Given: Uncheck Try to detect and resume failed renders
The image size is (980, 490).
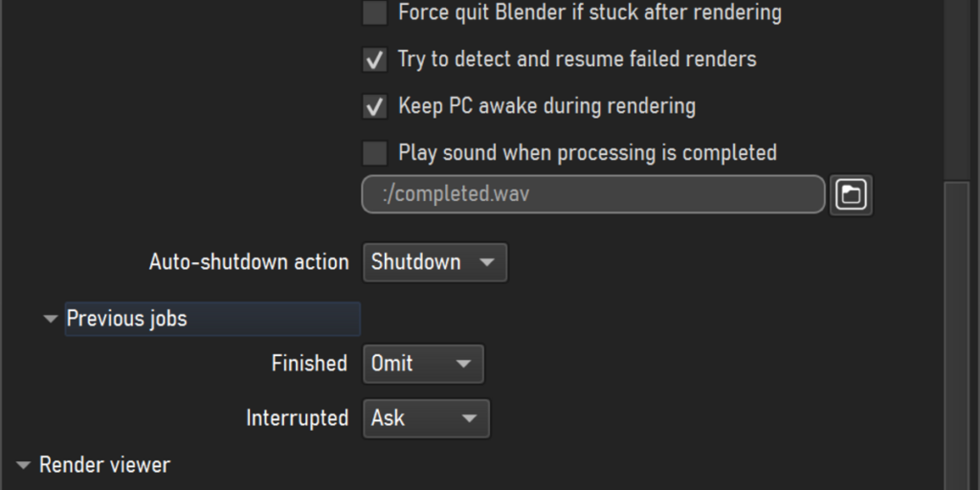Looking at the screenshot, I should pyautogui.click(x=375, y=59).
